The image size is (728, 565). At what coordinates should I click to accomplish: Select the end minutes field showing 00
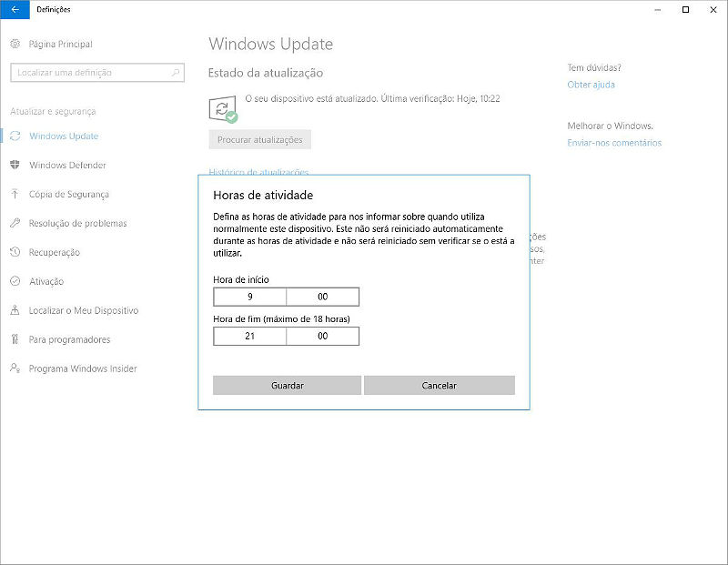323,336
